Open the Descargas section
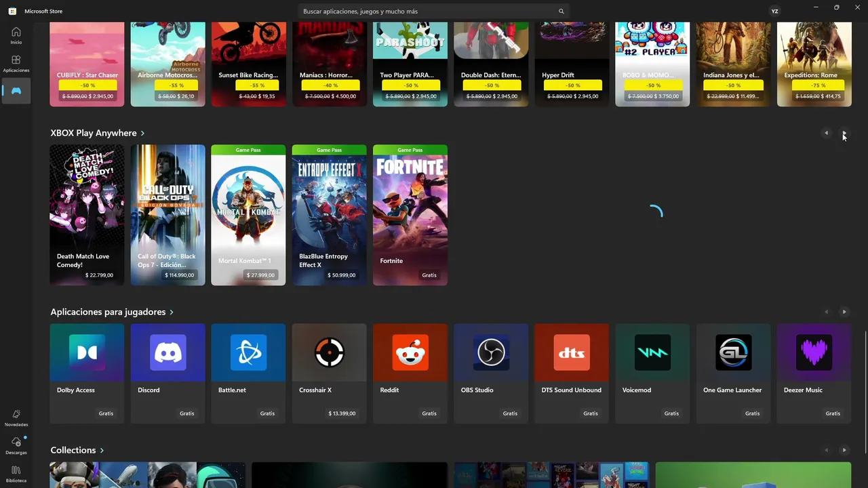Screen dimensions: 868x488 16,445
